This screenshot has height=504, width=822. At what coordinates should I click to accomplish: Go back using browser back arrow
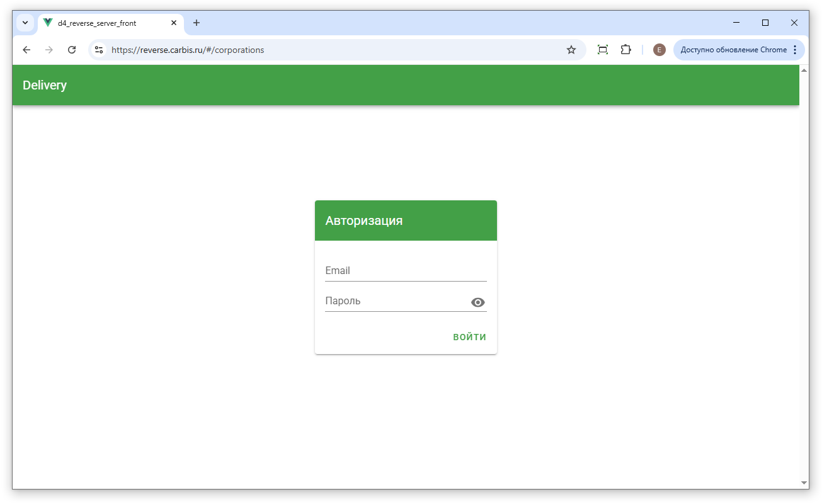[26, 50]
